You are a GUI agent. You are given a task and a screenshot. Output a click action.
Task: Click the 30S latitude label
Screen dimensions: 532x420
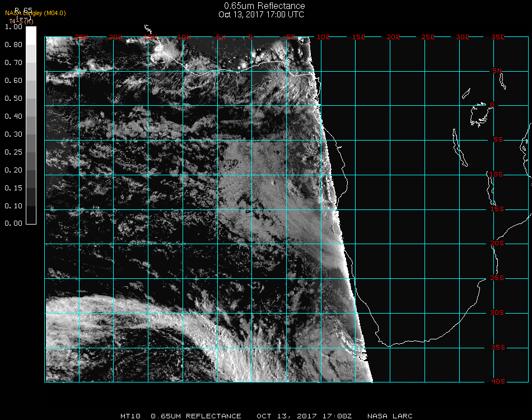[x=497, y=313]
